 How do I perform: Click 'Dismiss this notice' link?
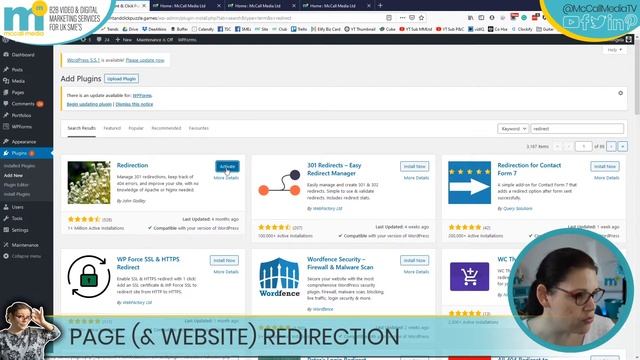pyautogui.click(x=134, y=104)
